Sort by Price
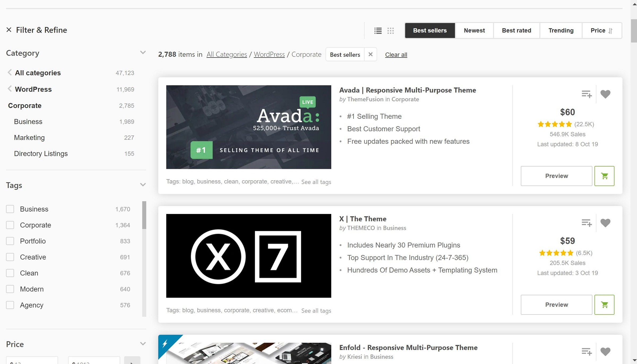637x364 pixels. coord(602,30)
